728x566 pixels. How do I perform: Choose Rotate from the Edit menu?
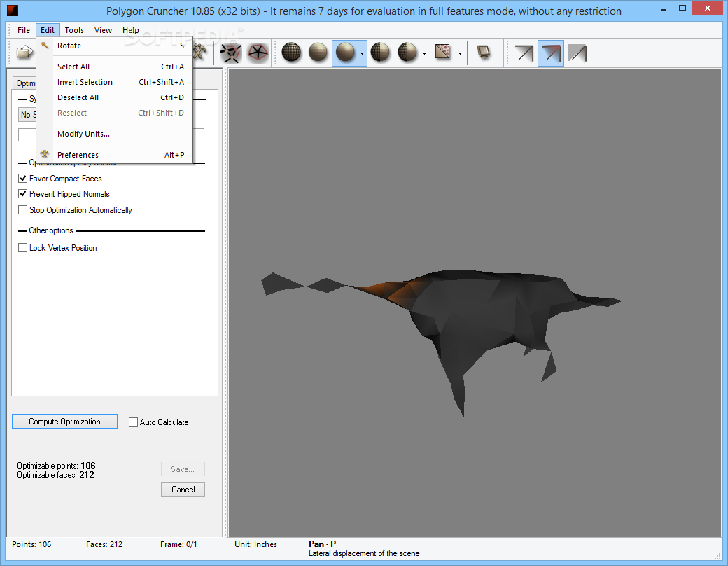[115, 46]
